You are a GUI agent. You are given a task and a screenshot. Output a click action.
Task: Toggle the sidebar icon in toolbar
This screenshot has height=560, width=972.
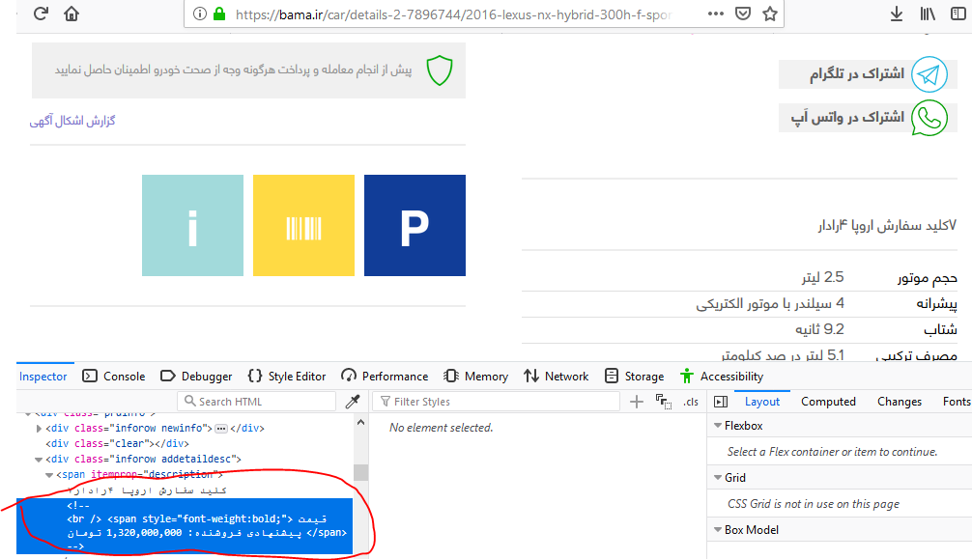click(958, 14)
